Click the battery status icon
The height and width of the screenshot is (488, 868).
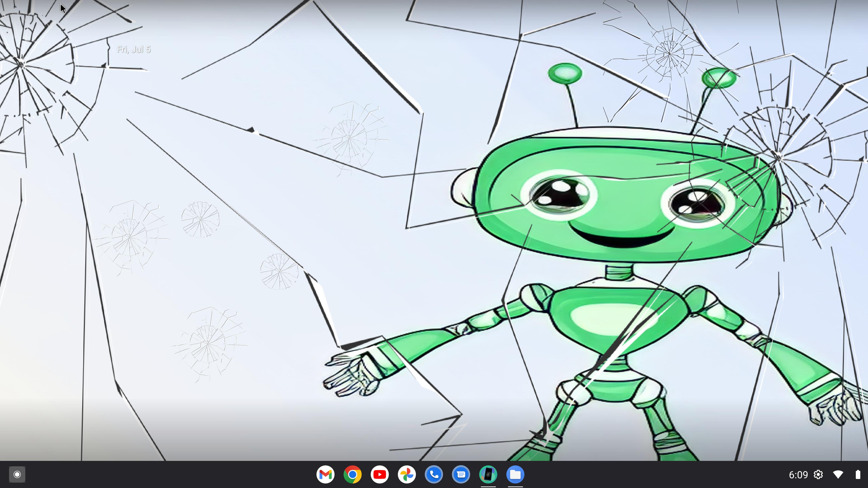pyautogui.click(x=858, y=474)
